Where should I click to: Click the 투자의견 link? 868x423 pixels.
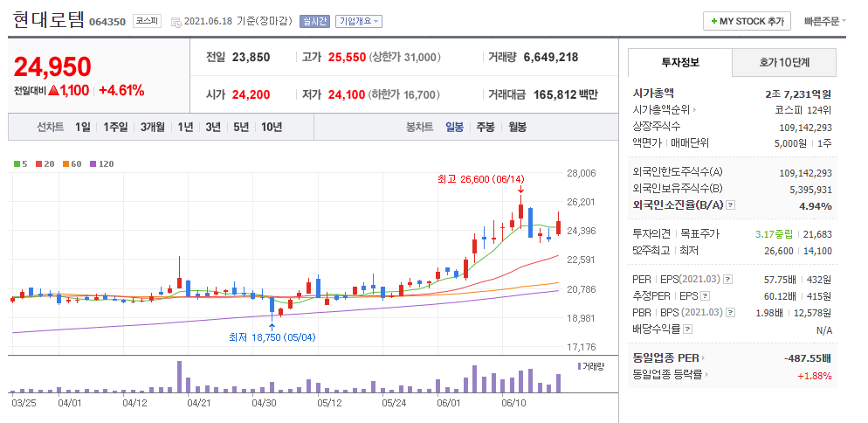[651, 234]
